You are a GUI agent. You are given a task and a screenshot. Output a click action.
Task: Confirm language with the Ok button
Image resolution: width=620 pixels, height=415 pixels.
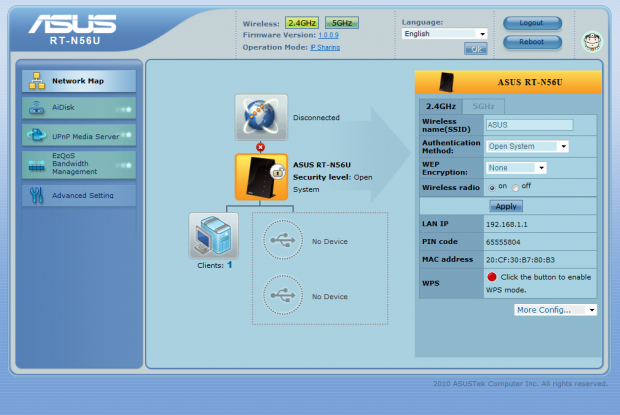pos(476,49)
